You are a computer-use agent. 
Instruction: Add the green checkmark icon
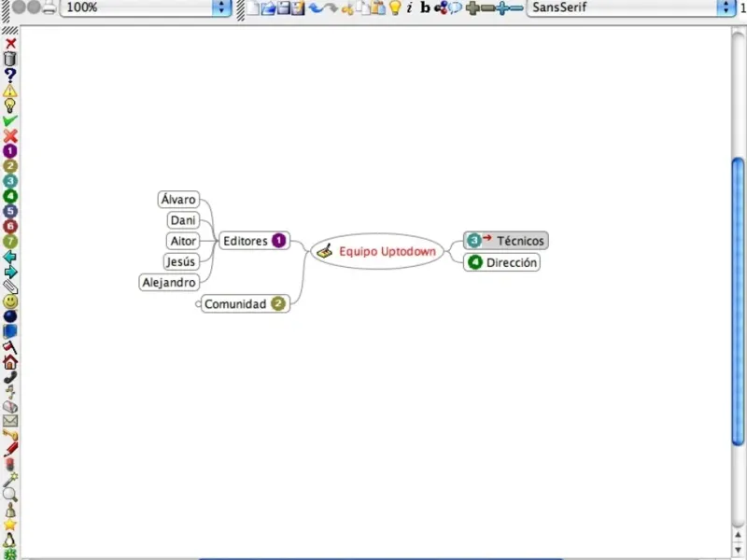click(x=10, y=121)
